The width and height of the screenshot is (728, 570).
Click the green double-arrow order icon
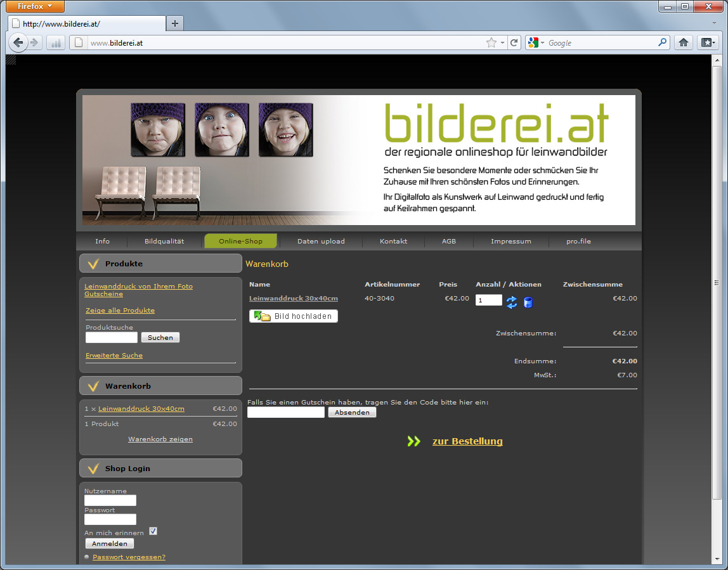pos(413,441)
